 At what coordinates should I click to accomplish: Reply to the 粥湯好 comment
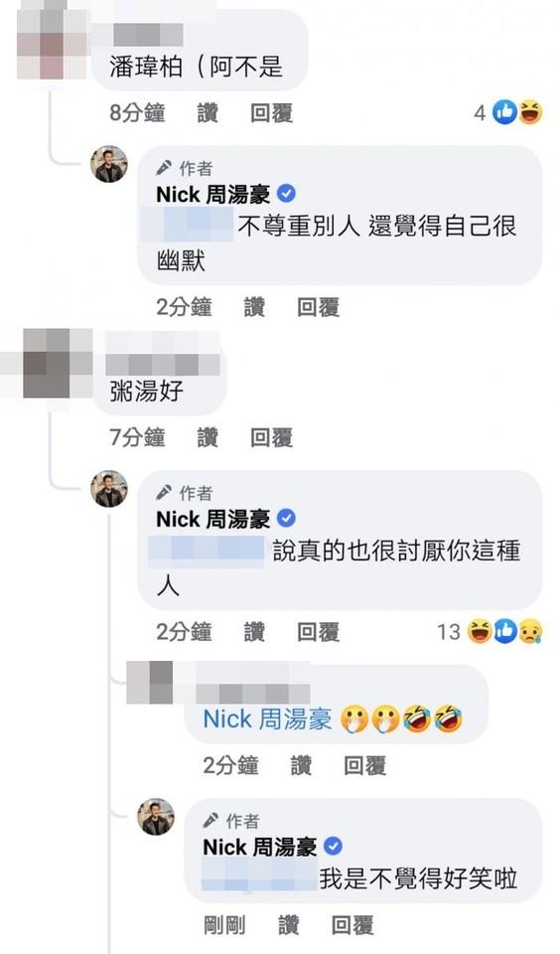[271, 437]
